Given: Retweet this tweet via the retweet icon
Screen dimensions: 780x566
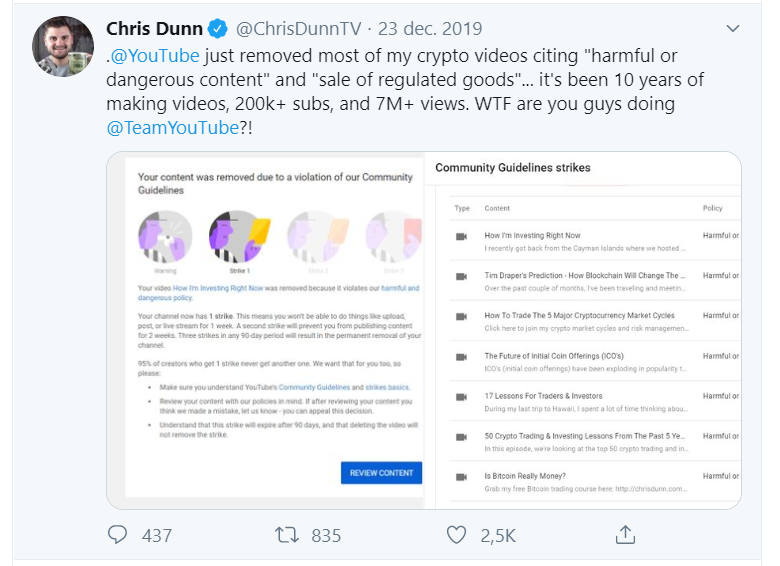Looking at the screenshot, I should pyautogui.click(x=287, y=535).
